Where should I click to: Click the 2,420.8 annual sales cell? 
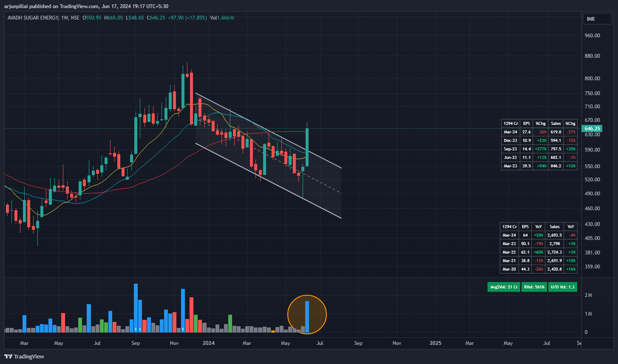555,269
